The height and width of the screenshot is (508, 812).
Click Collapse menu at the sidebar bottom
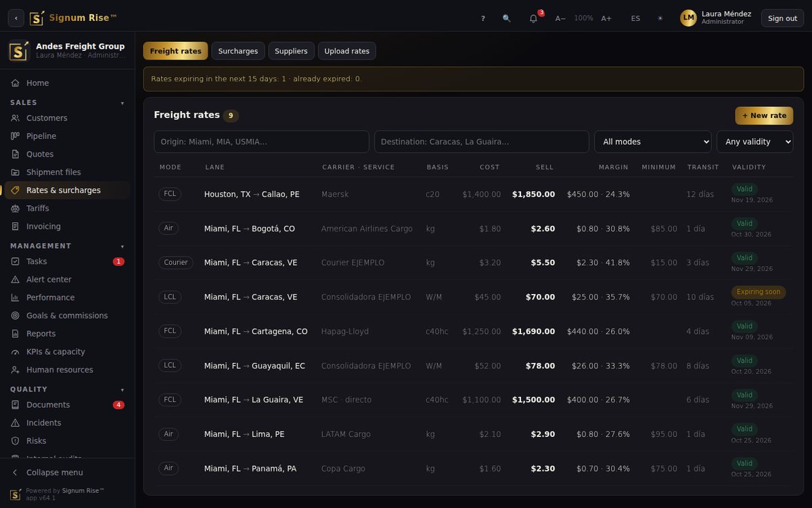coord(68,472)
